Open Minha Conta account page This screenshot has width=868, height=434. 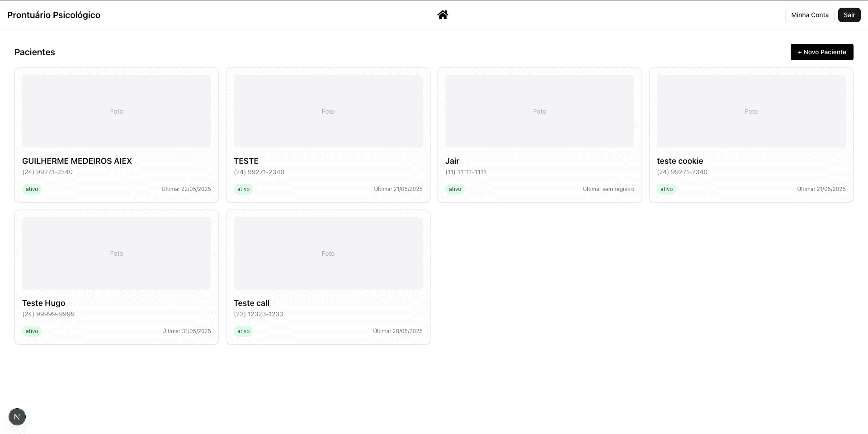point(809,15)
